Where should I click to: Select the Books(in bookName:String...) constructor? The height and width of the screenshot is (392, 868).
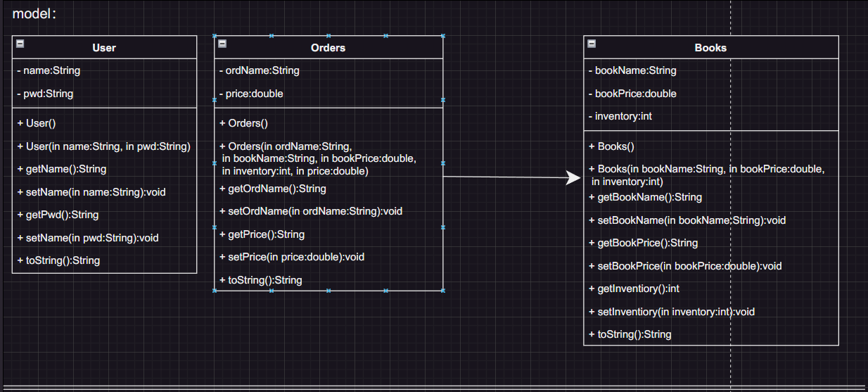(707, 175)
